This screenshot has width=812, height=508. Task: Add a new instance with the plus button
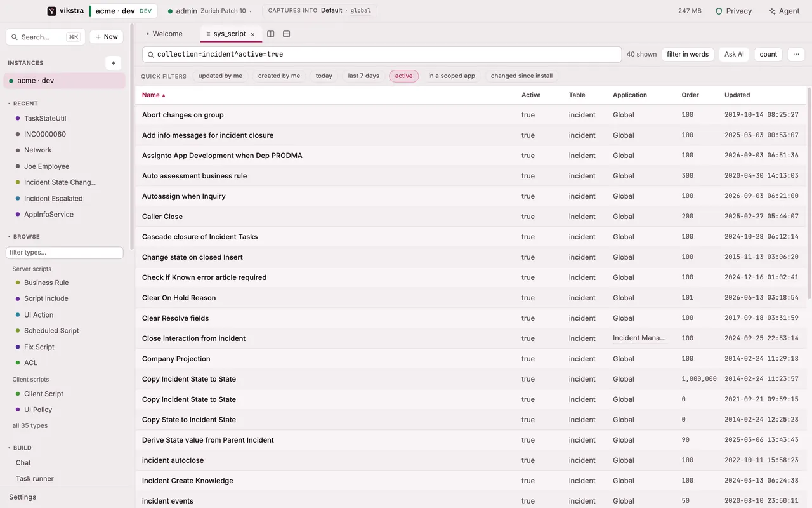(114, 63)
